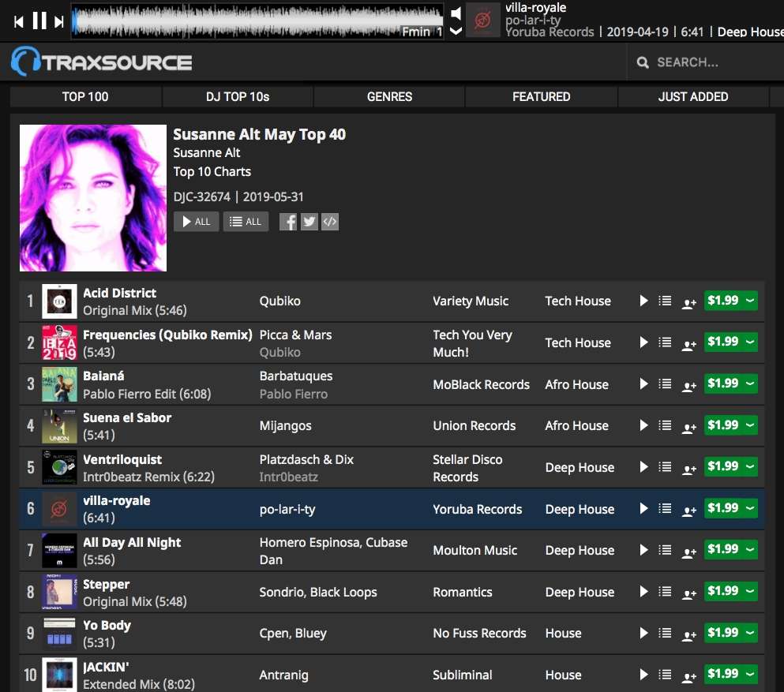Play villa-royale track in list
The width and height of the screenshot is (784, 692).
643,509
